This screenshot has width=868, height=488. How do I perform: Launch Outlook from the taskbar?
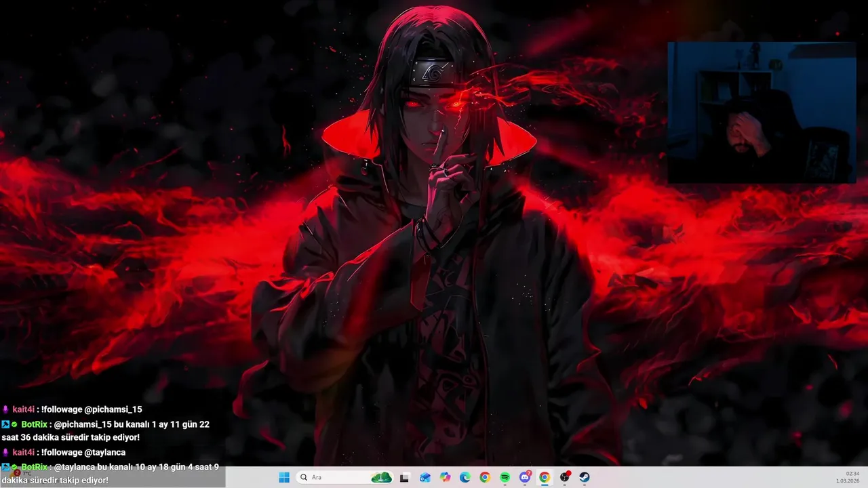pyautogui.click(x=425, y=477)
